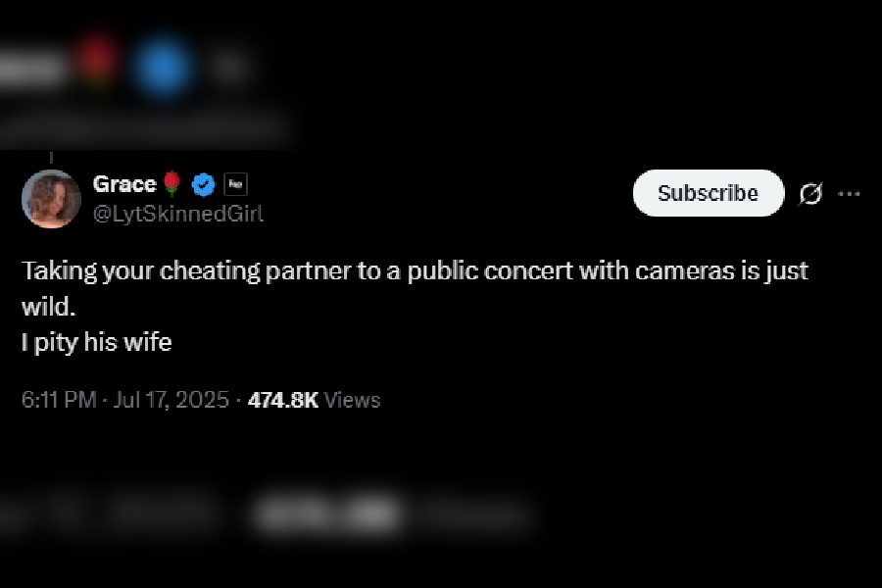This screenshot has width=882, height=588.
Task: Click the display name Grace
Action: (124, 184)
